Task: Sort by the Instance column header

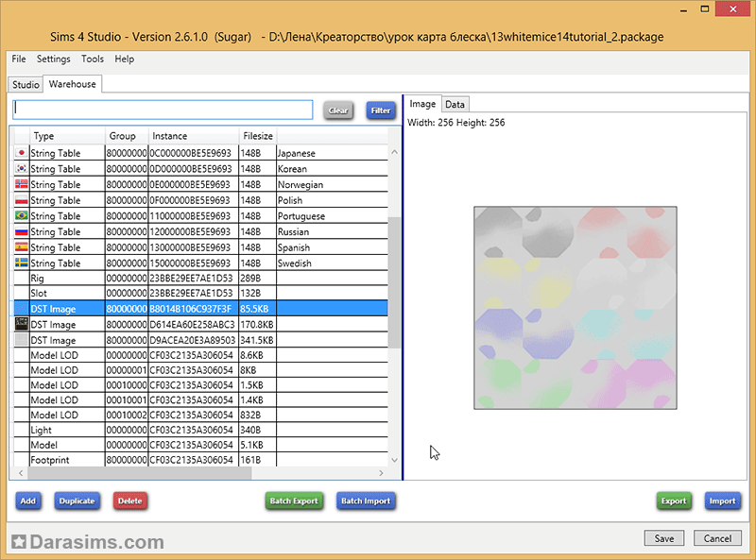Action: point(194,136)
